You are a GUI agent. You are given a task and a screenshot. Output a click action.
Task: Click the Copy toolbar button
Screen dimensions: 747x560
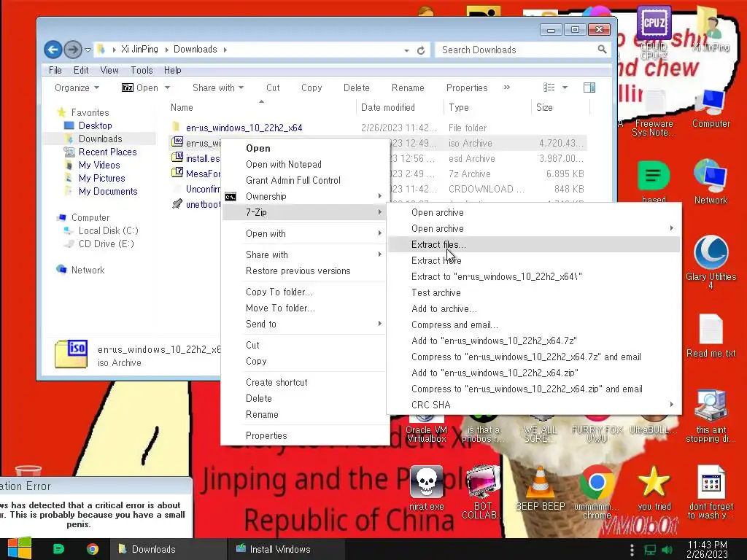tap(311, 87)
